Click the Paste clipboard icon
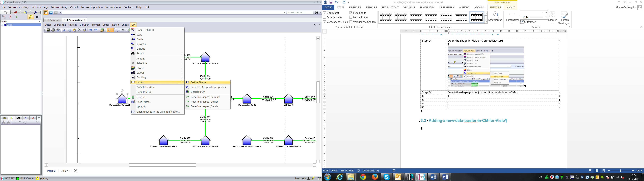The width and height of the screenshot is (644, 181). 74,30
